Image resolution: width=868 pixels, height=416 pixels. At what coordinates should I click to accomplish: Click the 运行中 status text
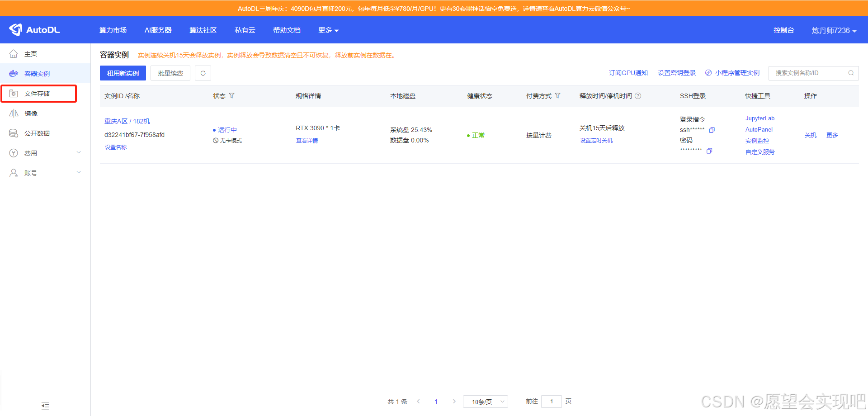227,130
